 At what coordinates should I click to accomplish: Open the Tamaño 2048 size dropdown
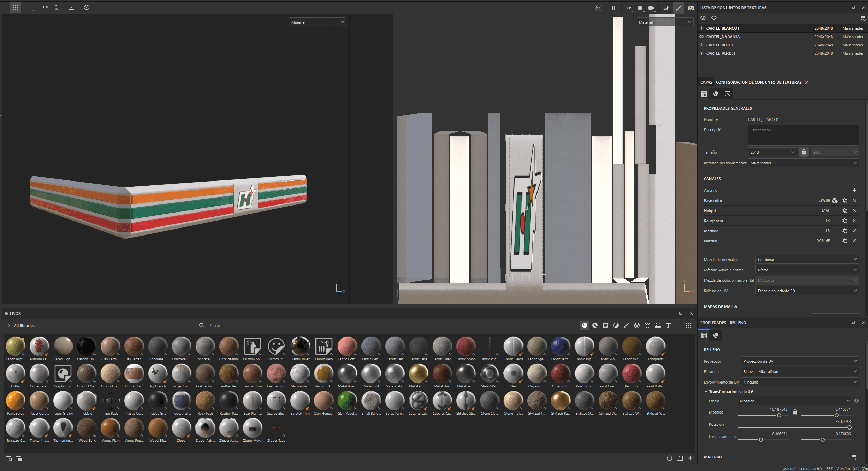coord(772,152)
